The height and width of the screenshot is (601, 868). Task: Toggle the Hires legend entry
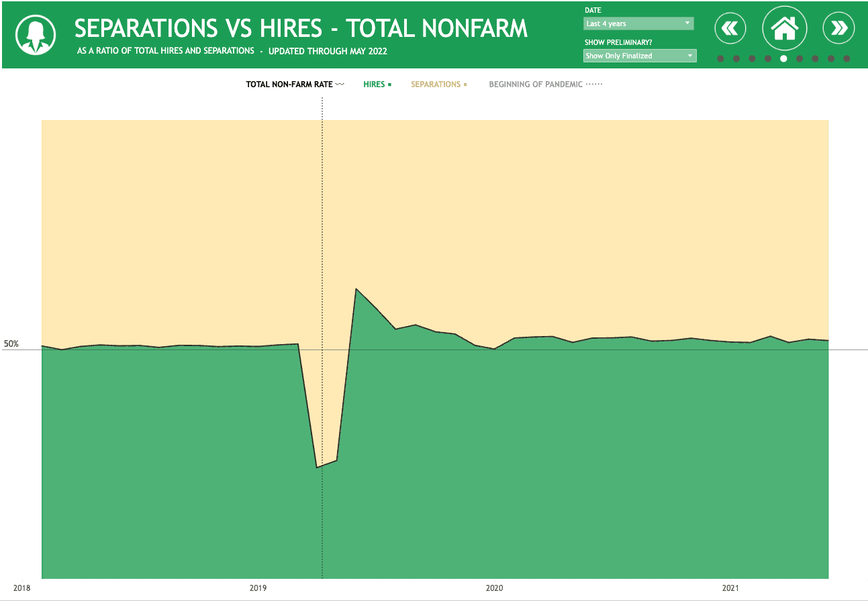coord(377,85)
